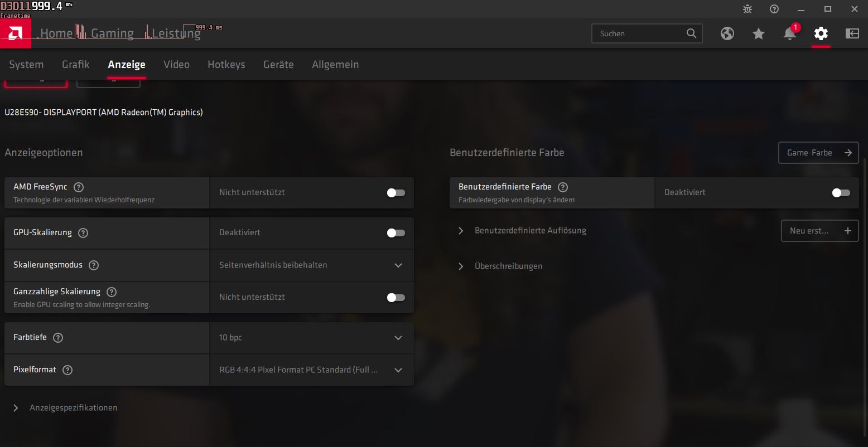Open the settings gear icon
This screenshot has width=868, height=447.
coord(821,33)
